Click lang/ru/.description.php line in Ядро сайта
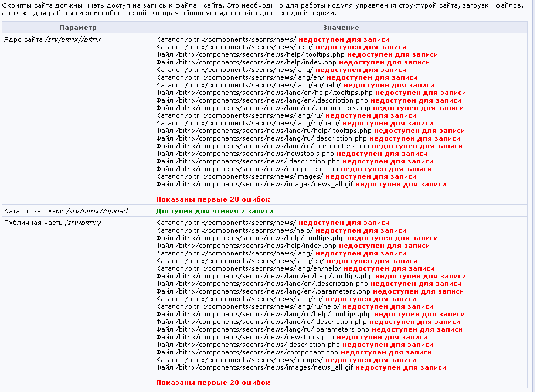Screen dimensions: 537x392 pyautogui.click(x=308, y=138)
